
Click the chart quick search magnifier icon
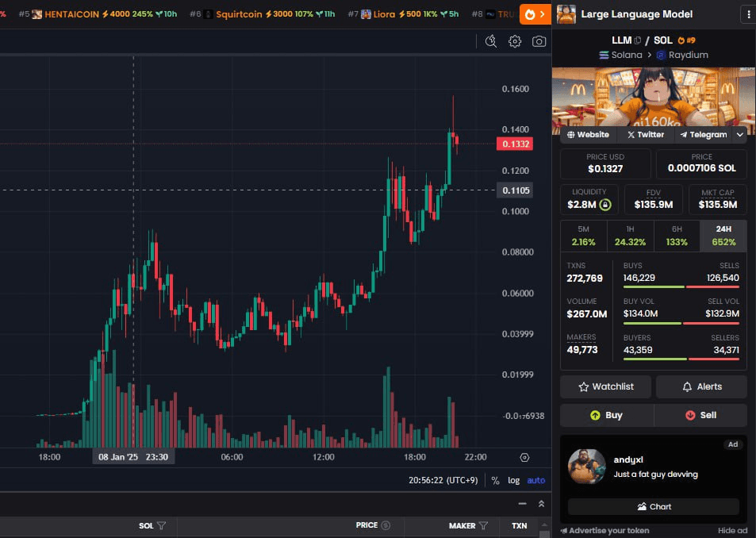click(491, 41)
